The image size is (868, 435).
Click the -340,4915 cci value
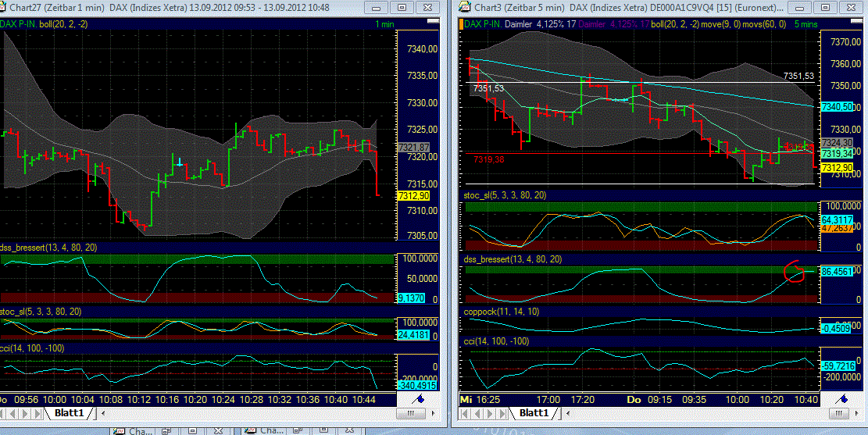point(417,385)
